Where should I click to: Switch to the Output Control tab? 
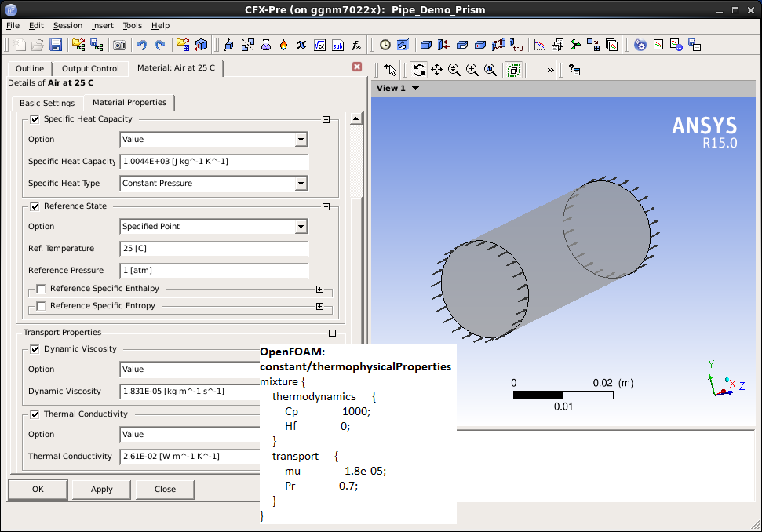click(90, 68)
